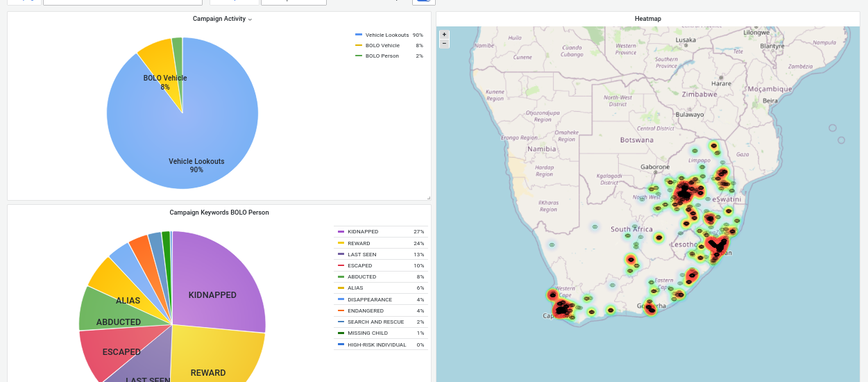The width and height of the screenshot is (868, 382).
Task: Toggle BOLO Vehicle legend entry in Campaign Activity
Action: [x=389, y=45]
